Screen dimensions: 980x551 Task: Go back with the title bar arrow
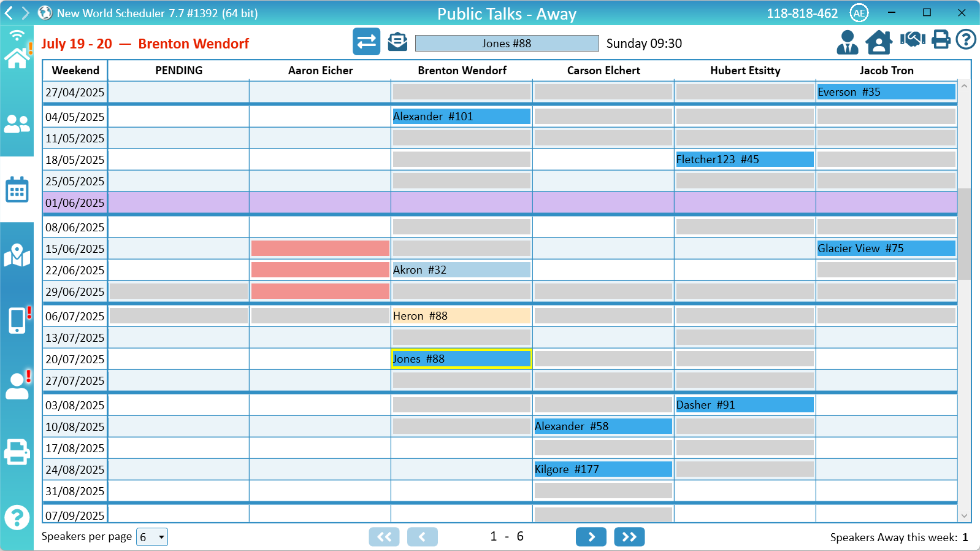coord(9,13)
